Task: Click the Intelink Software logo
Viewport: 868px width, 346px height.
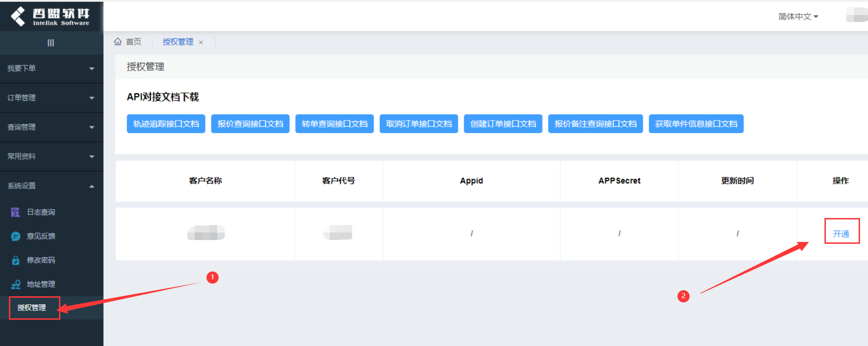Action: (51, 16)
